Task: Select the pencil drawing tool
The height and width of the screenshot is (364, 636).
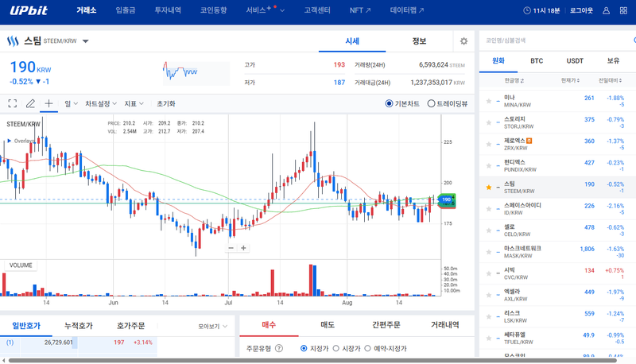Action: pos(30,103)
